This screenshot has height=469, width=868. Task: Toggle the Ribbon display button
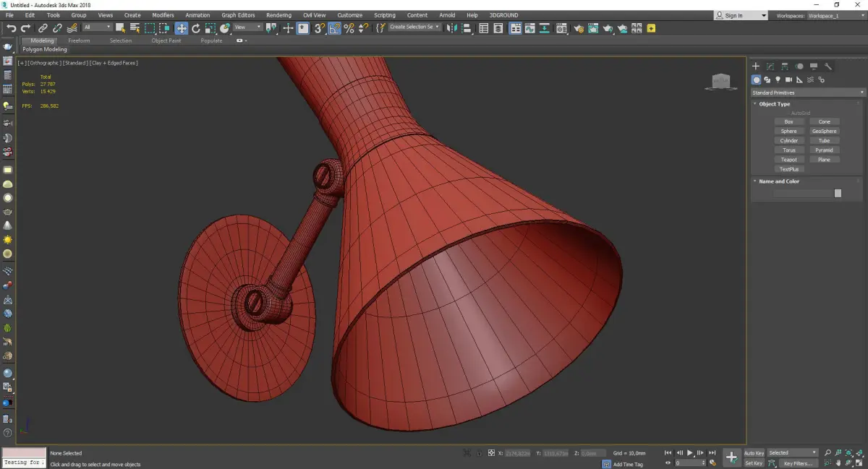(x=515, y=28)
